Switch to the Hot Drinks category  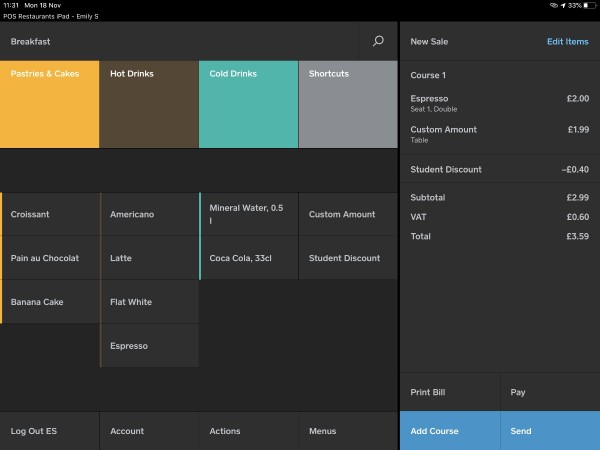click(149, 104)
